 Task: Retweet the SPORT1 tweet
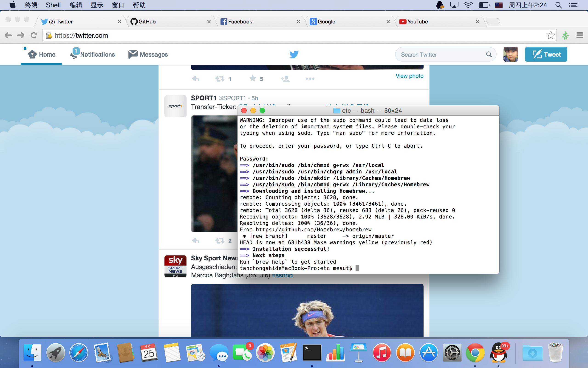tap(220, 241)
